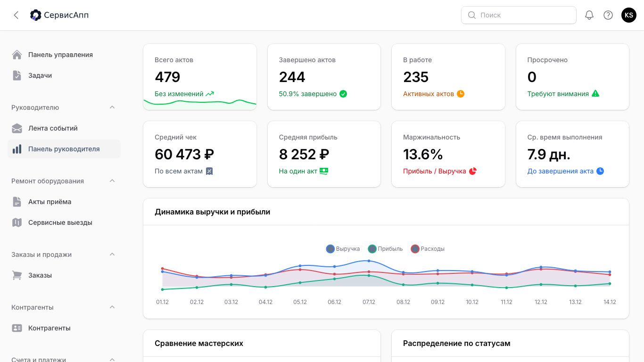Open Лента событий from the sidebar
The width and height of the screenshot is (644, 362).
point(17,128)
